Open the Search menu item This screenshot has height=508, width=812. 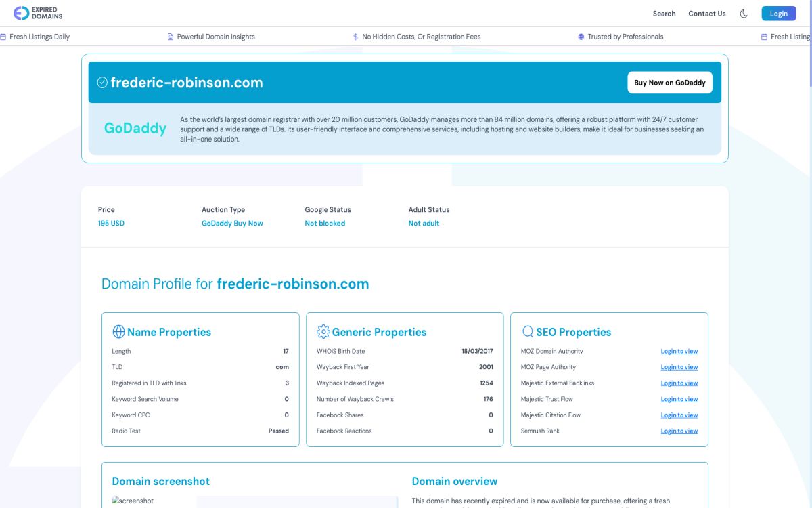coord(664,14)
